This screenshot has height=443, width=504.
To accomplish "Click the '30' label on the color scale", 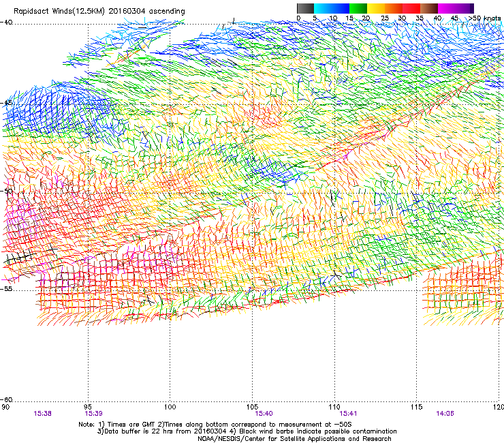I will coord(402,18).
